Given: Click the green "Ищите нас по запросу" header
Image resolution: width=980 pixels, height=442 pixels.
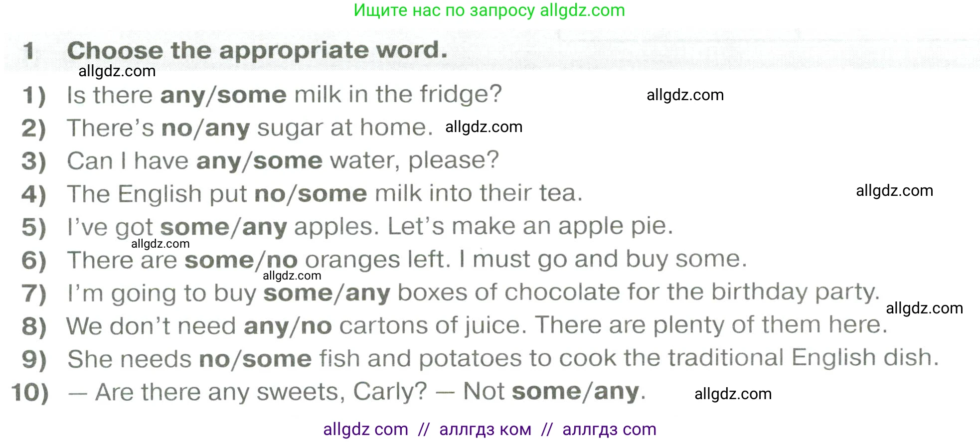Looking at the screenshot, I should 489,10.
